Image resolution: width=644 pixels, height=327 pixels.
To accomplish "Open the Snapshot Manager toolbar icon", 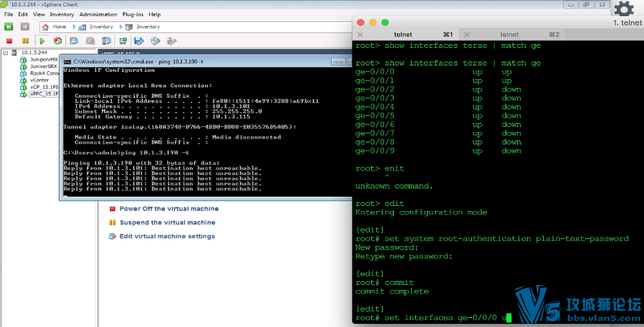I will (107, 41).
